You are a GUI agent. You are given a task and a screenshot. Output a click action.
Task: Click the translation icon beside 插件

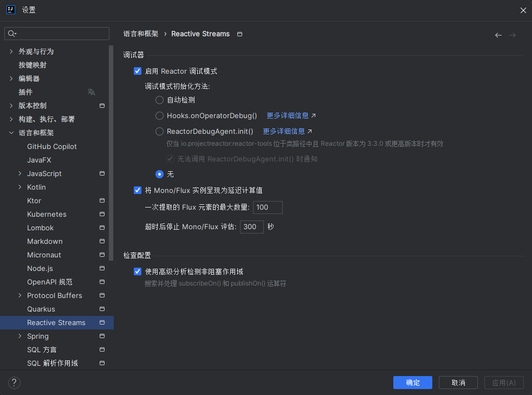click(92, 92)
